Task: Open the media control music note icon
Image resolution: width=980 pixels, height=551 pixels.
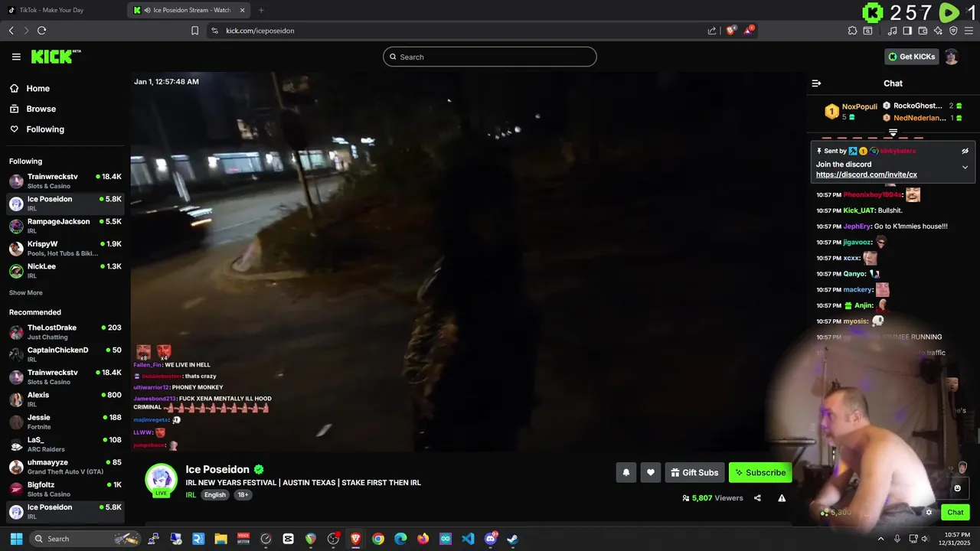Action: 892,31
